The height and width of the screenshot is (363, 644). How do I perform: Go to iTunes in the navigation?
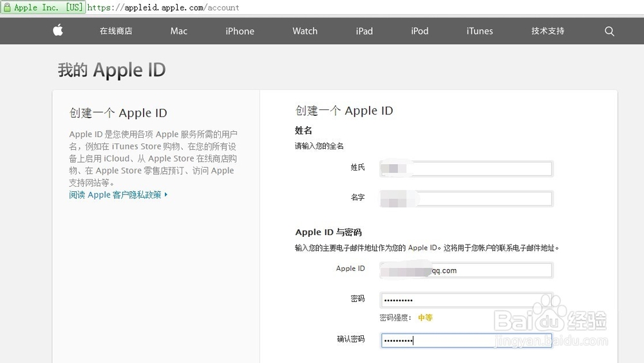480,31
